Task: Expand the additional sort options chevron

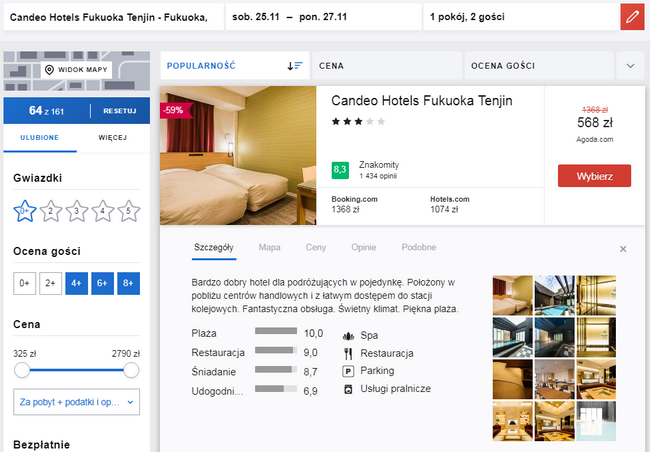Action: coord(630,66)
